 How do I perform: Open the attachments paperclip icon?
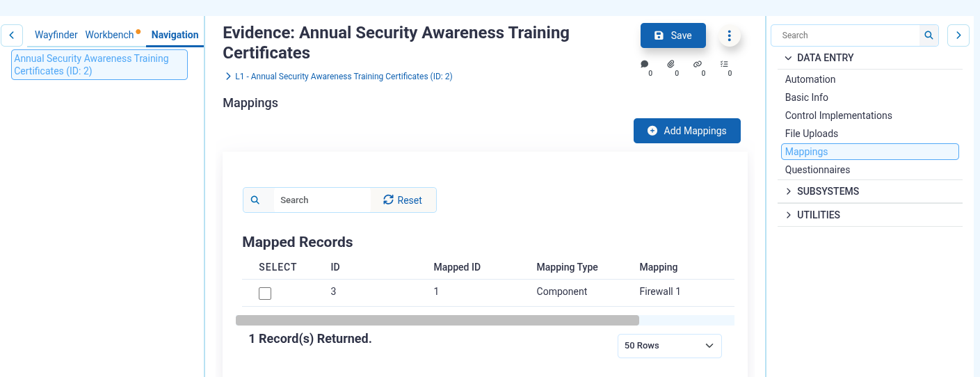pos(671,64)
